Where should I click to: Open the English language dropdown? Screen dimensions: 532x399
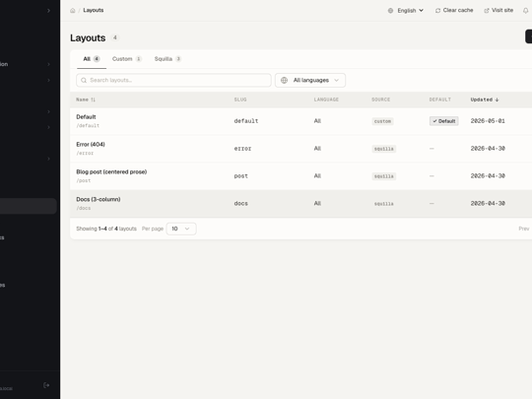click(406, 11)
